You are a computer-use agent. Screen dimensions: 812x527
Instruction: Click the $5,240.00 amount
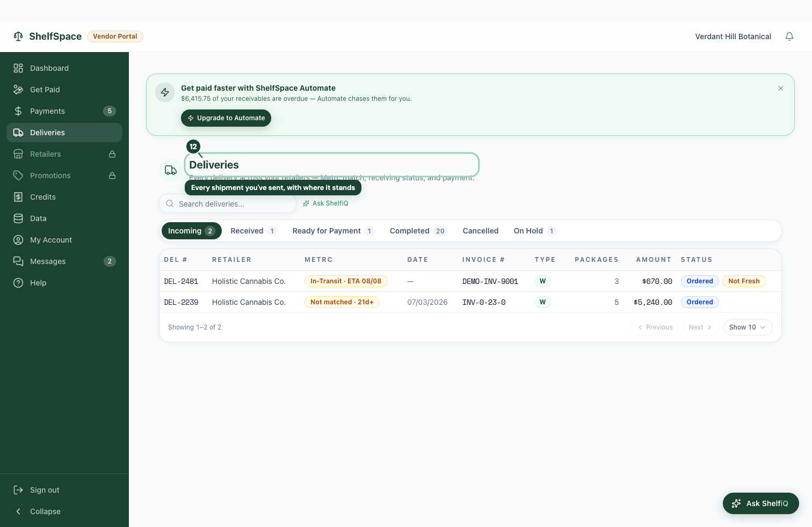[653, 302]
